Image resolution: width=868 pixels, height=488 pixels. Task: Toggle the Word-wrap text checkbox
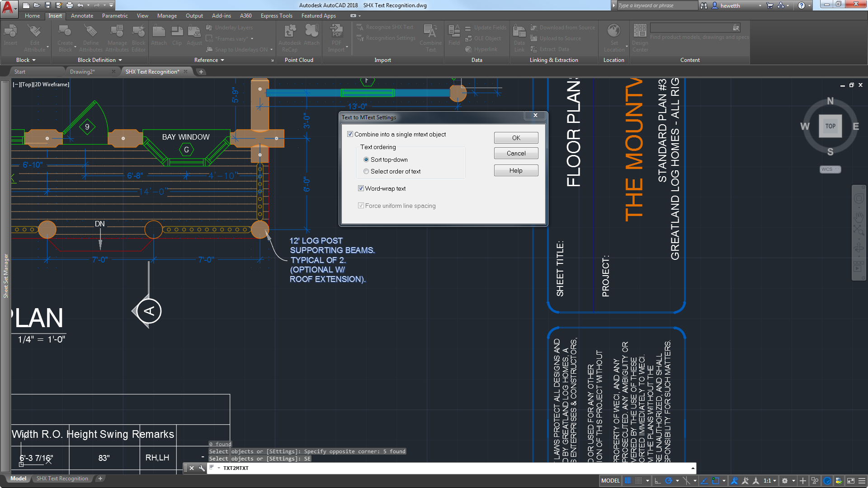(x=361, y=188)
